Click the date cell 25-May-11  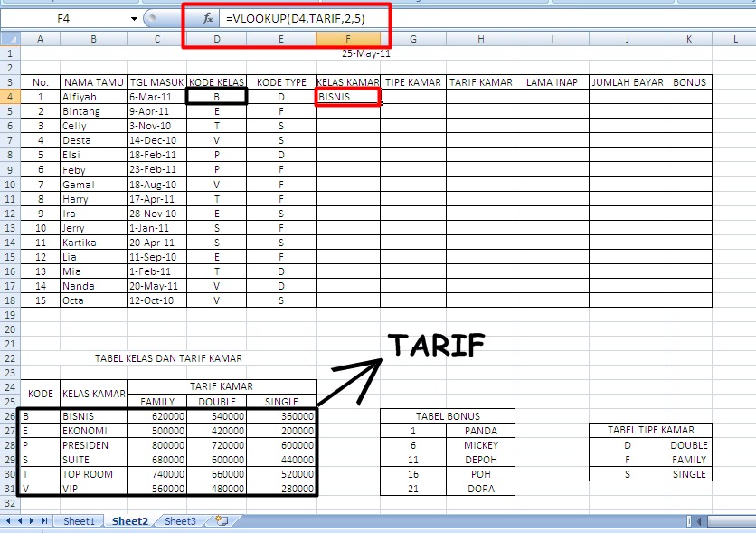tap(366, 53)
